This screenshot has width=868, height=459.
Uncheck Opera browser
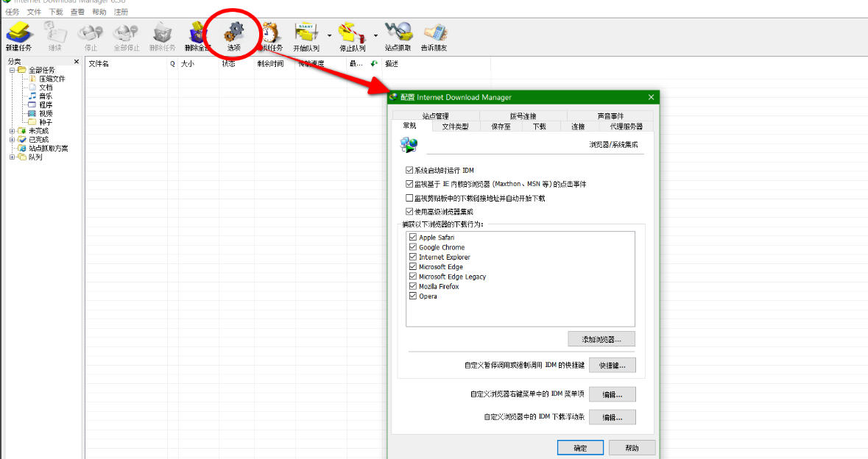click(x=413, y=296)
